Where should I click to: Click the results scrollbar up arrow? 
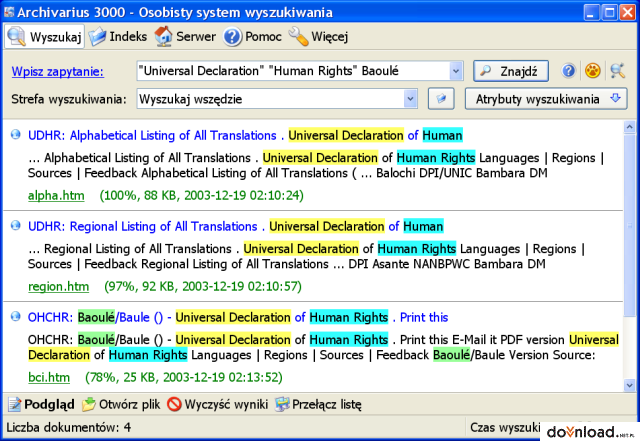click(x=629, y=127)
